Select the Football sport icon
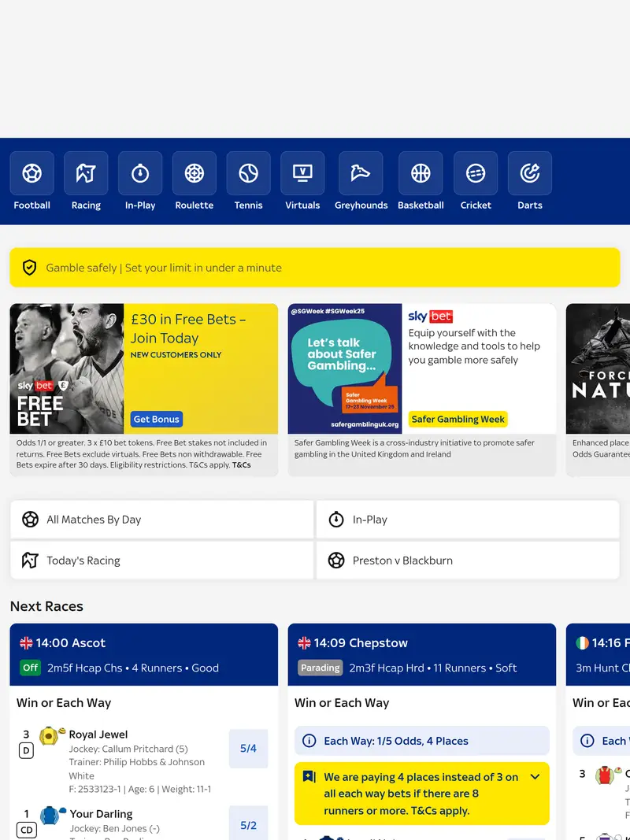This screenshot has height=840, width=630. 31,173
